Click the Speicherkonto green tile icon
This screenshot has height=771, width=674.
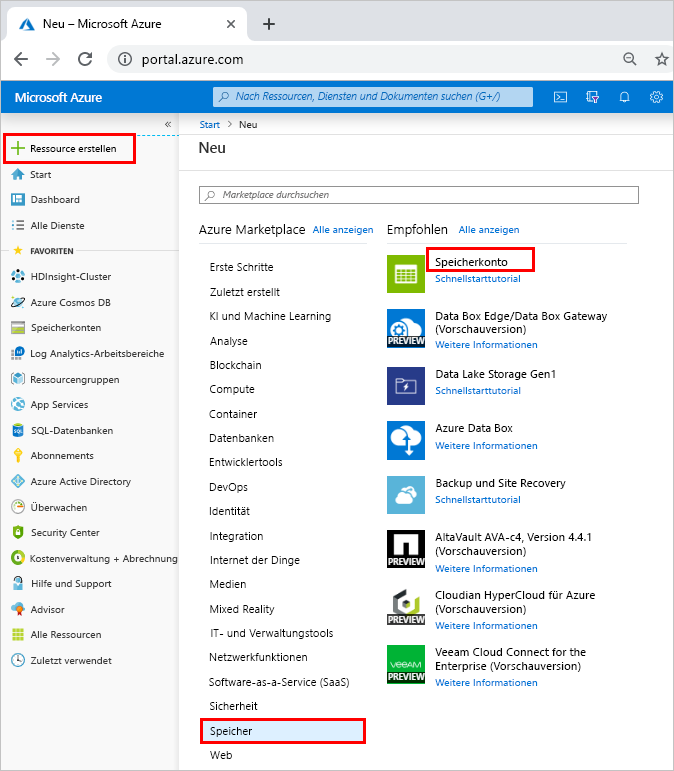406,273
